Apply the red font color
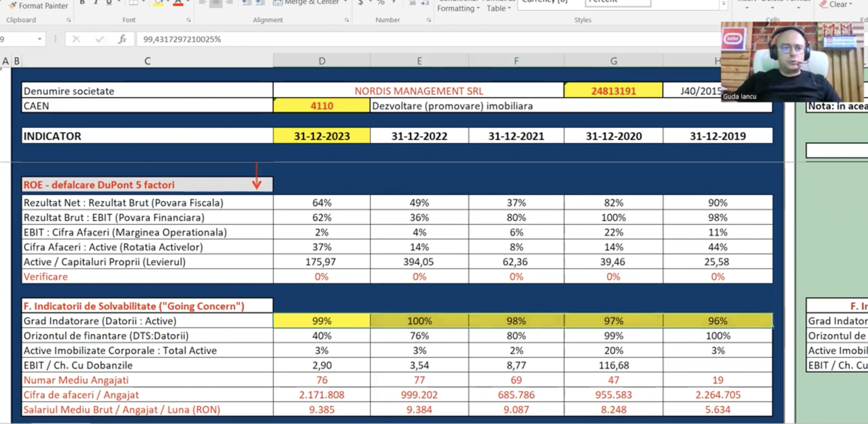The width and height of the screenshot is (868, 424). click(x=178, y=3)
